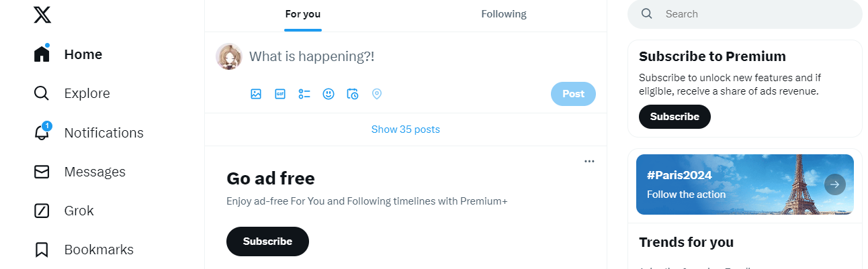Open Notifications bell icon

click(x=42, y=132)
